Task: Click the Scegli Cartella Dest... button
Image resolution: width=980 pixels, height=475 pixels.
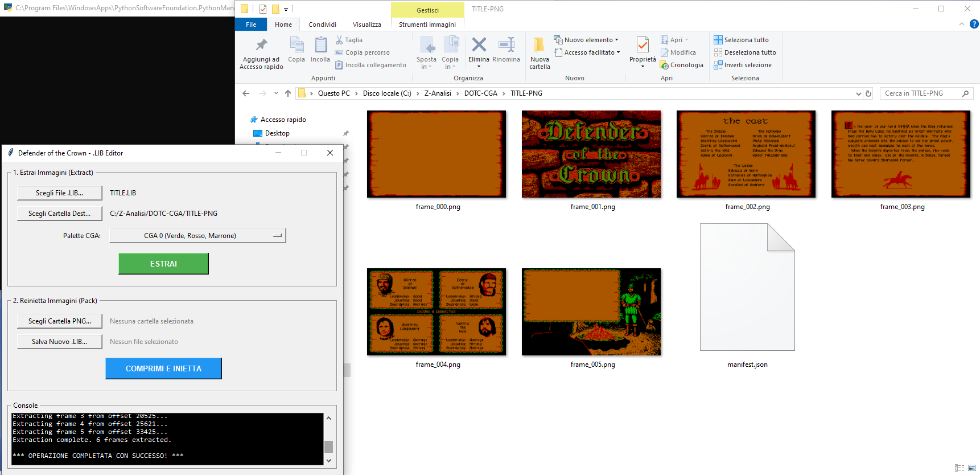Action: tap(60, 214)
